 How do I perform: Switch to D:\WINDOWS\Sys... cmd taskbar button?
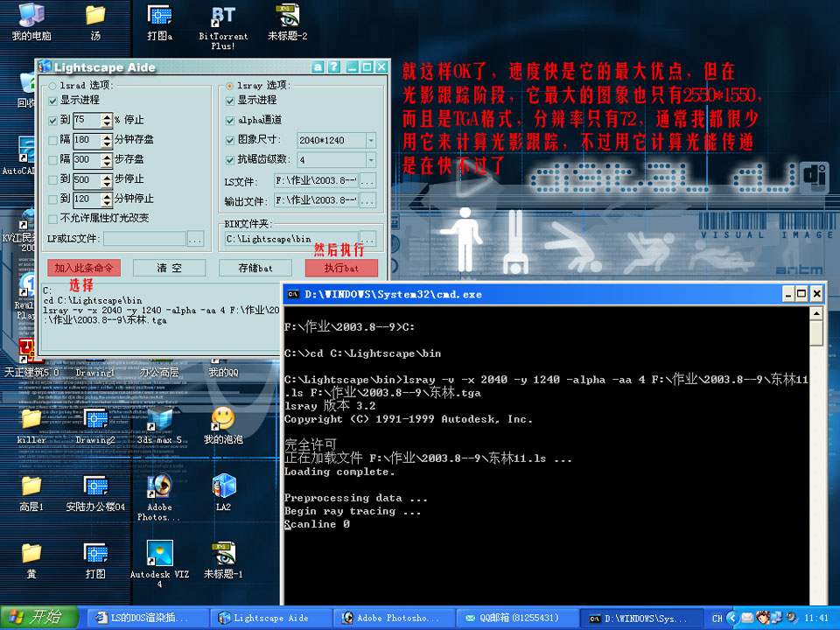tap(641, 619)
